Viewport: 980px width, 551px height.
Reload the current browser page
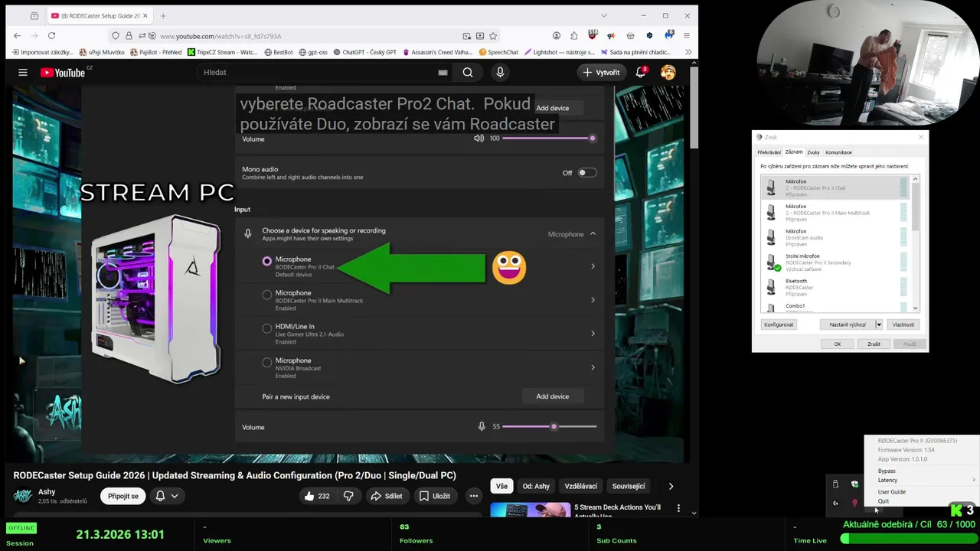(x=51, y=35)
